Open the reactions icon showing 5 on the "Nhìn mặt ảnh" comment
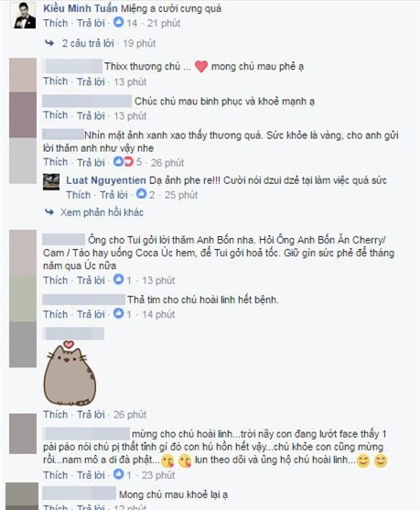 click(124, 162)
